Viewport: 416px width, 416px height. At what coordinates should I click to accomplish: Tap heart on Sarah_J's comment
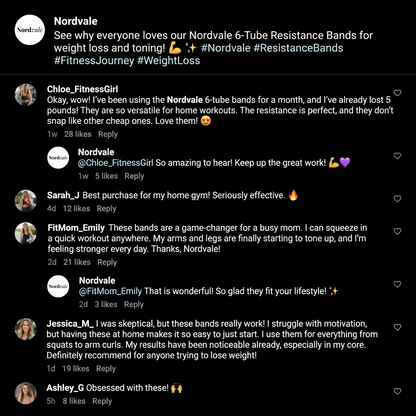click(x=397, y=199)
